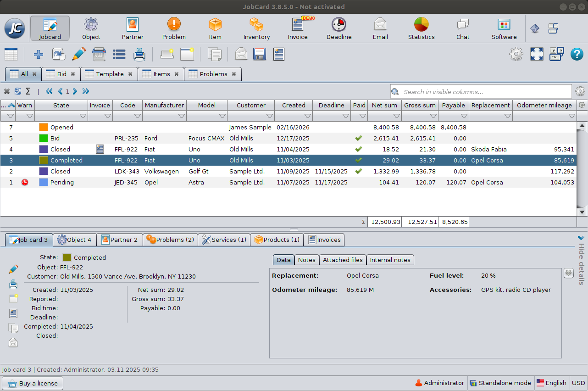Close the Bid tab
This screenshot has height=391, width=588.
[x=73, y=74]
